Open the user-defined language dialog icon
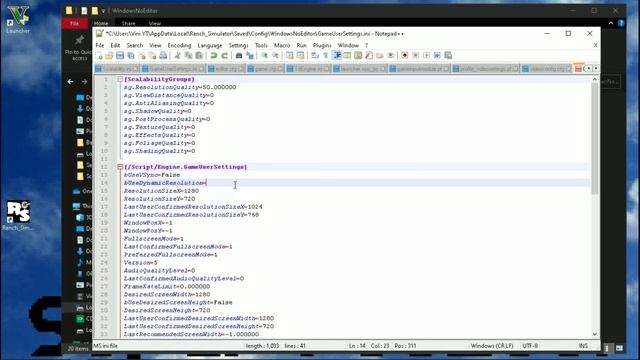 pos(347,56)
